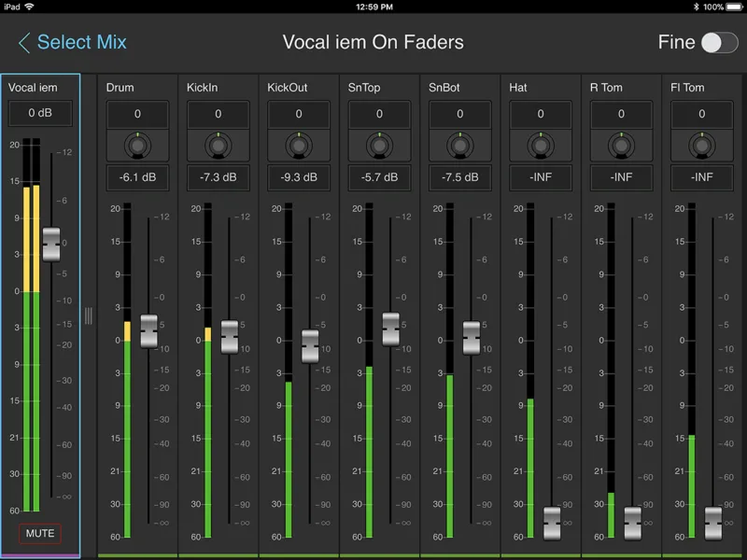747x560 pixels.
Task: Tap the Bluetooth status icon
Action: click(696, 7)
